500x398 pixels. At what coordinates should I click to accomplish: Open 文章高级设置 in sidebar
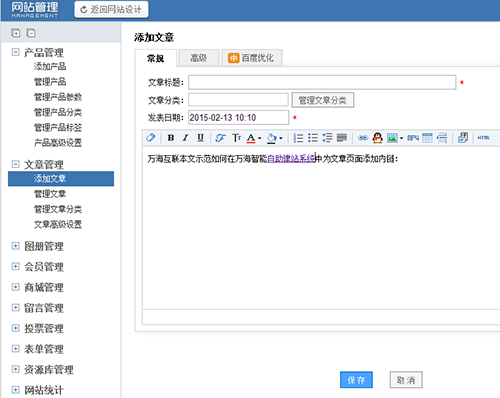58,224
